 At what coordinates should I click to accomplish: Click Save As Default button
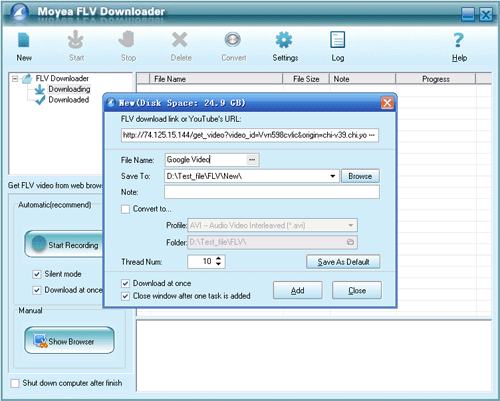pyautogui.click(x=343, y=262)
